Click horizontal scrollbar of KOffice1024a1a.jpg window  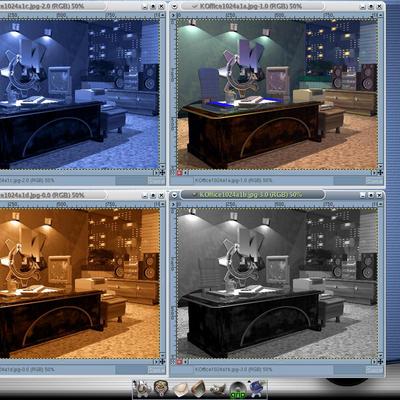click(x=279, y=173)
